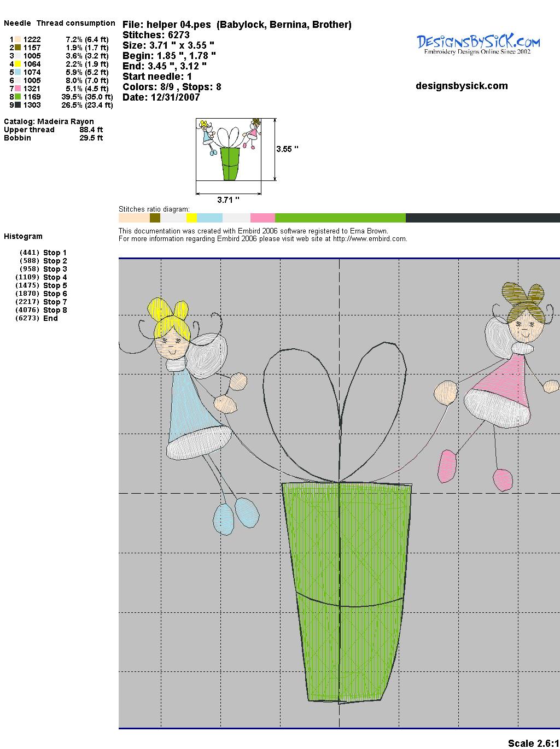Screen dimensions: 560x749
Task: Select Stop 1 in the histogram list
Action: pos(55,253)
